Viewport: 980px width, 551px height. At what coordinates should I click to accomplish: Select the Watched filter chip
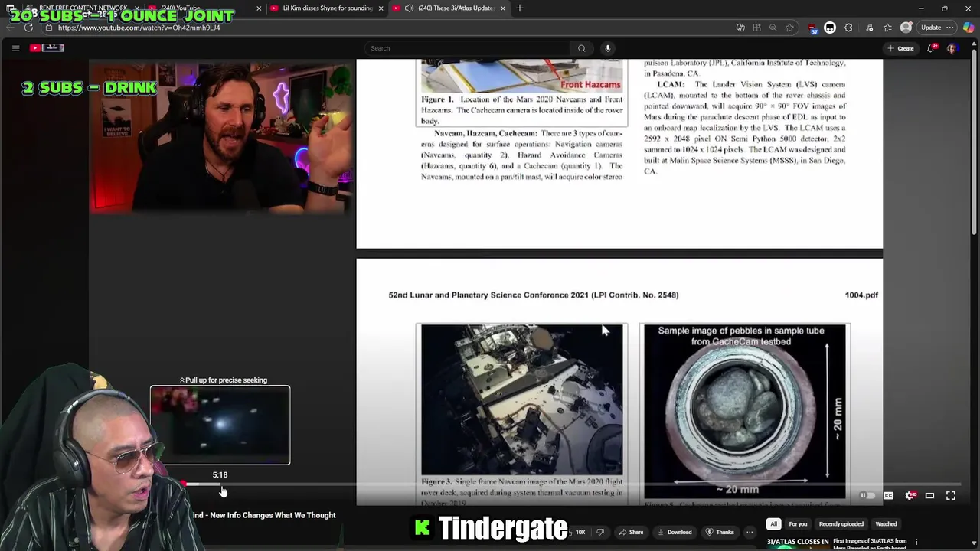click(x=886, y=524)
